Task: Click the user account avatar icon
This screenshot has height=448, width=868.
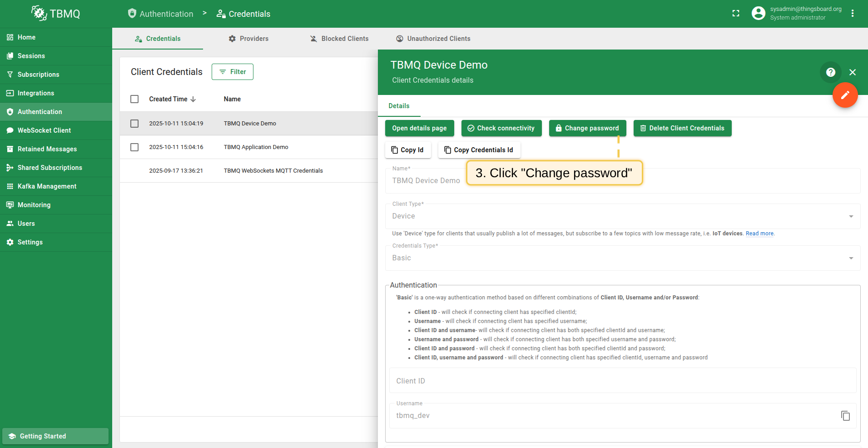Action: click(x=758, y=14)
